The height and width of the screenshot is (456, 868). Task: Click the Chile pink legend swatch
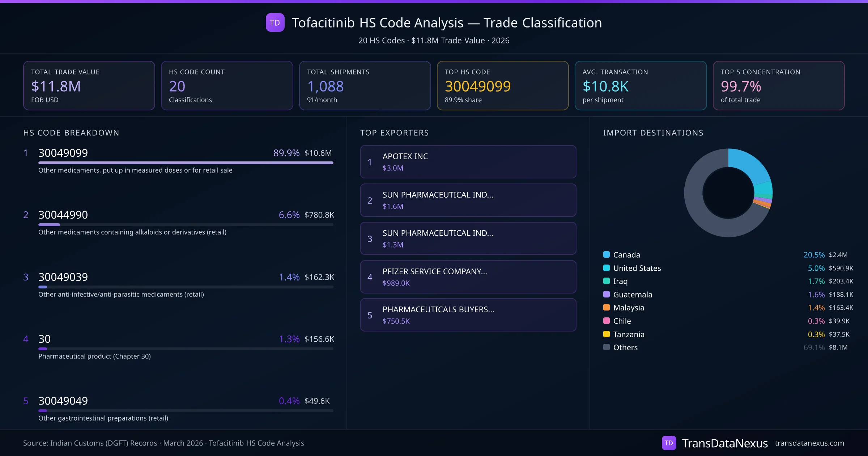pyautogui.click(x=607, y=321)
